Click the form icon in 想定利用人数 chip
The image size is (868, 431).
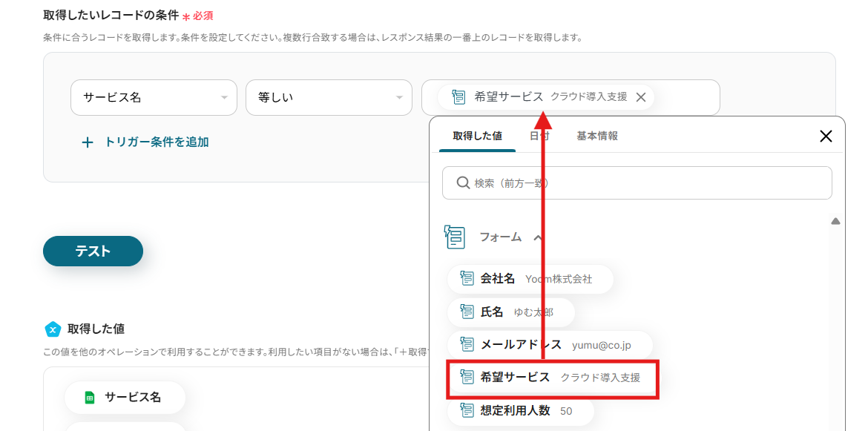tap(467, 410)
